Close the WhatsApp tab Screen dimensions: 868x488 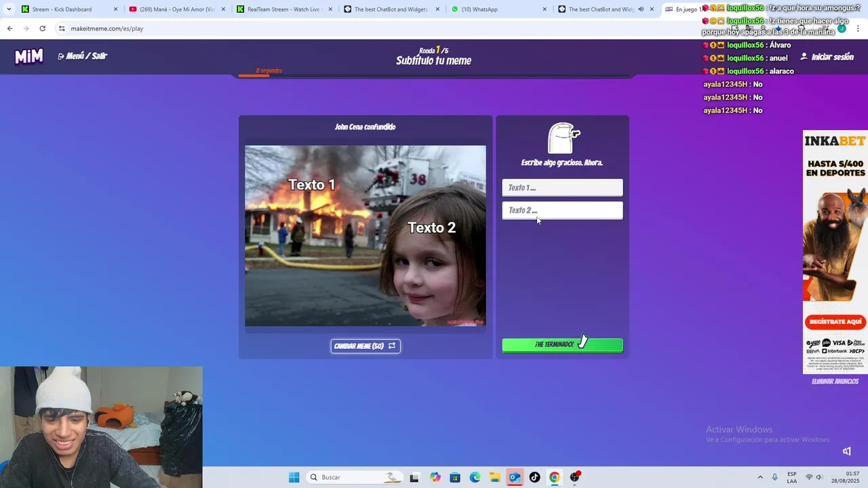coord(545,9)
